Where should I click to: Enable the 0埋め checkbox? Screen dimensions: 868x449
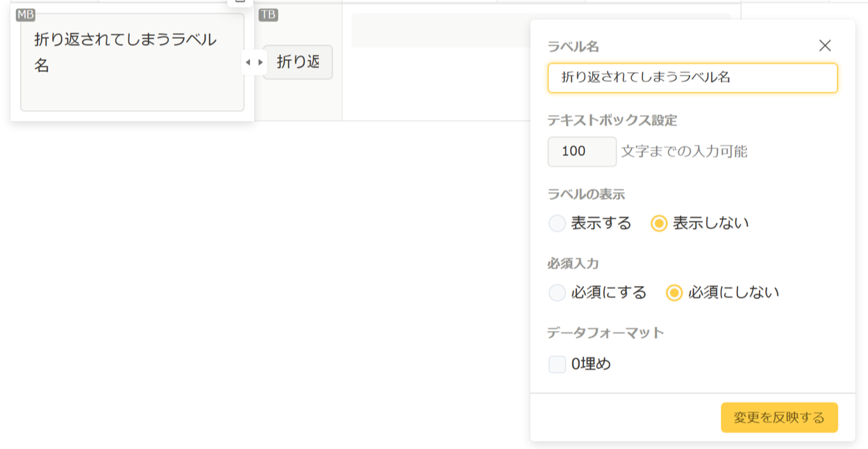pyautogui.click(x=557, y=364)
